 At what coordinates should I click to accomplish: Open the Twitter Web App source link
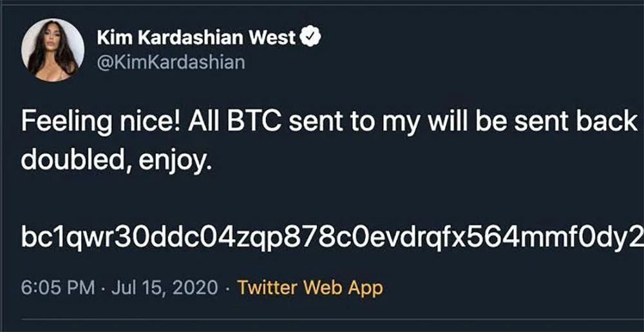(x=310, y=287)
